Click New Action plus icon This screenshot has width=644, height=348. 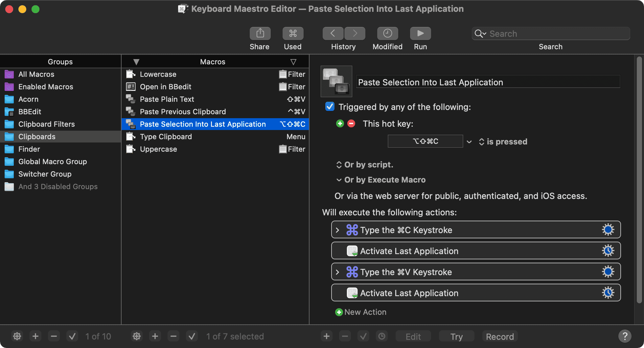[x=339, y=312]
